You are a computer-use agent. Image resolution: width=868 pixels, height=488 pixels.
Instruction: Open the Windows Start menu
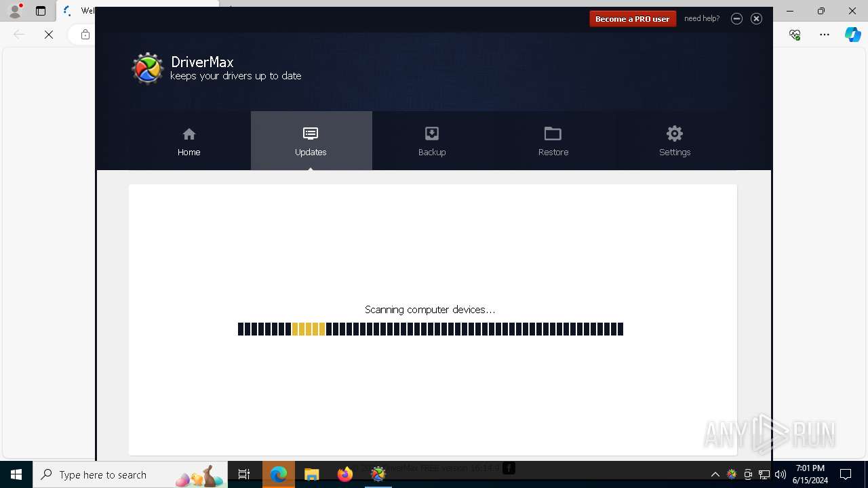[x=16, y=474]
